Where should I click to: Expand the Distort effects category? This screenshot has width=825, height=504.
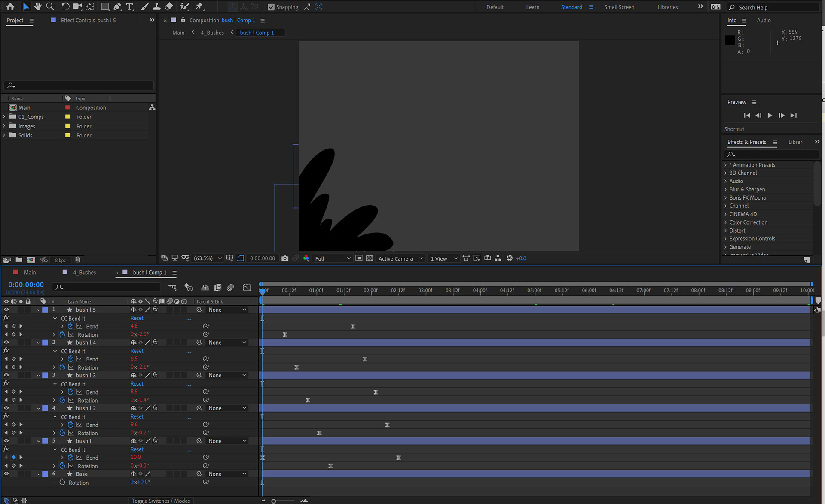coord(726,231)
